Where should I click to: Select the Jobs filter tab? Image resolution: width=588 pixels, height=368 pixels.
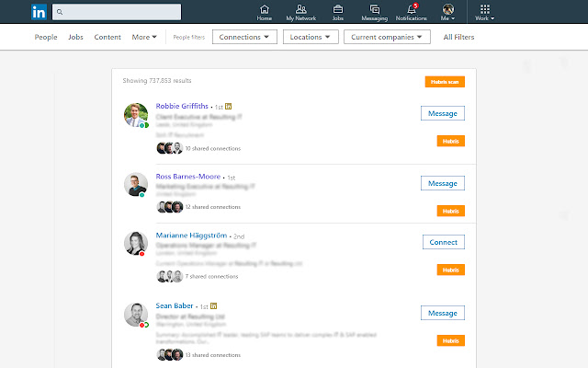click(75, 37)
